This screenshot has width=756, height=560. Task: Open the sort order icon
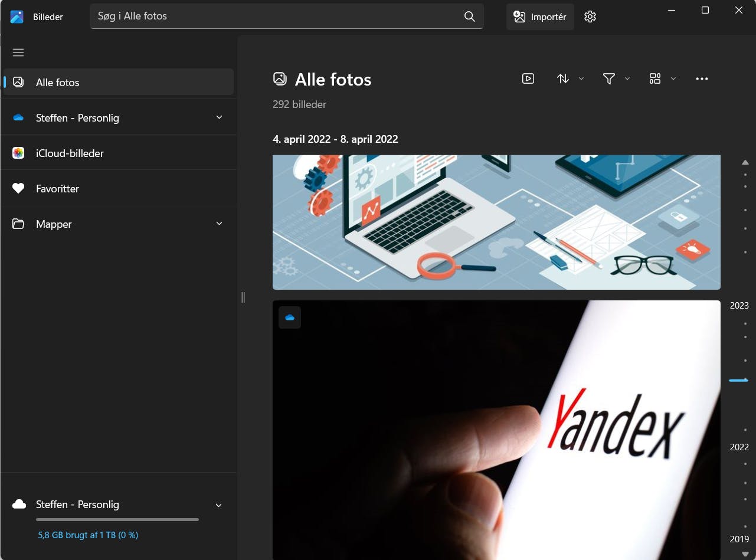(x=563, y=78)
